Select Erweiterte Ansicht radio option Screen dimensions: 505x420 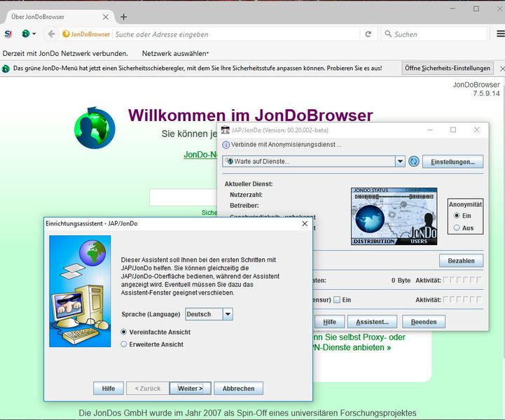tap(124, 344)
